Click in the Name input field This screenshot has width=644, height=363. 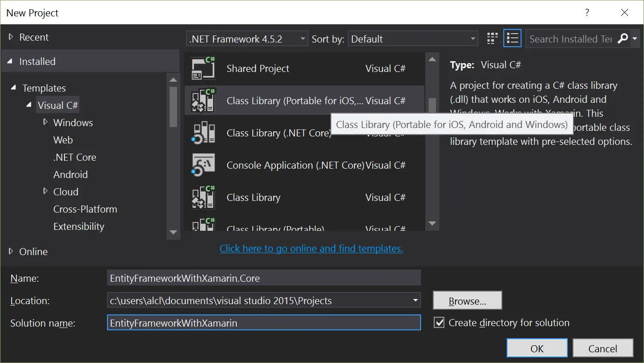(x=264, y=278)
